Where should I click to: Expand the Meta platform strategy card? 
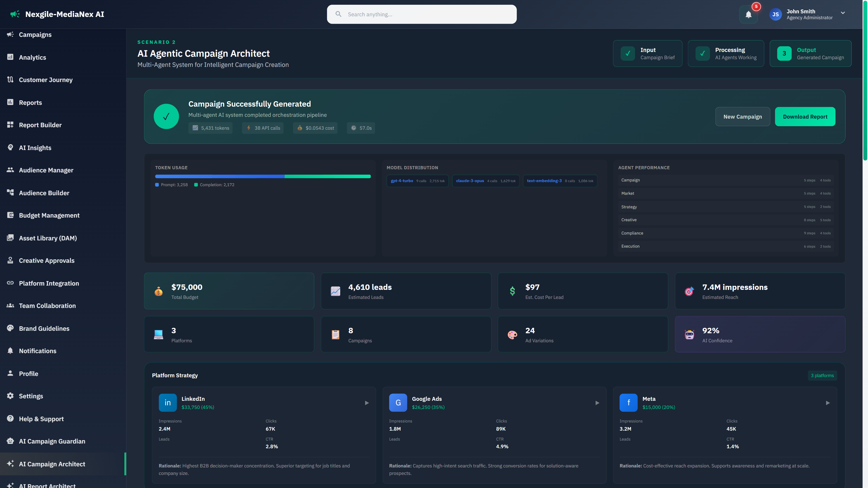pos(828,402)
